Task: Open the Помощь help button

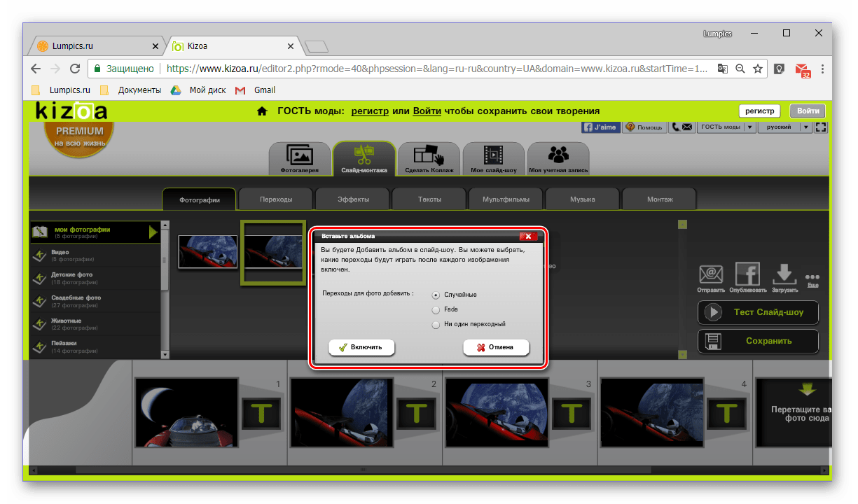Action: (x=644, y=127)
